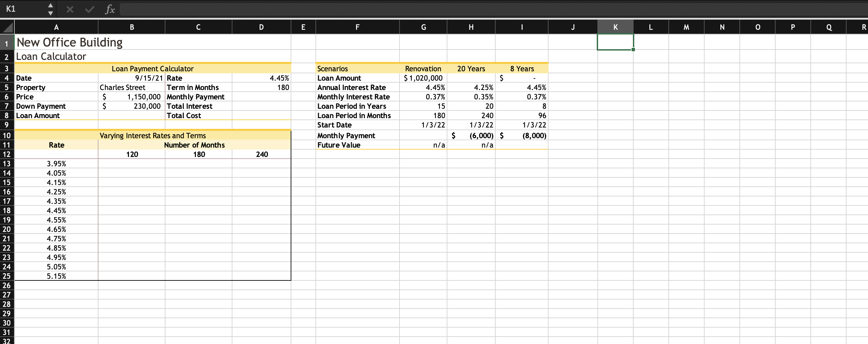
Task: Click the New Office Building title cell
Action: (x=69, y=42)
